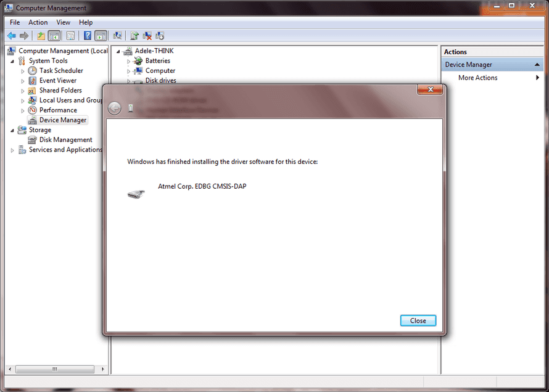Click the Uninstall device toolbar icon
The height and width of the screenshot is (392, 549).
(147, 36)
